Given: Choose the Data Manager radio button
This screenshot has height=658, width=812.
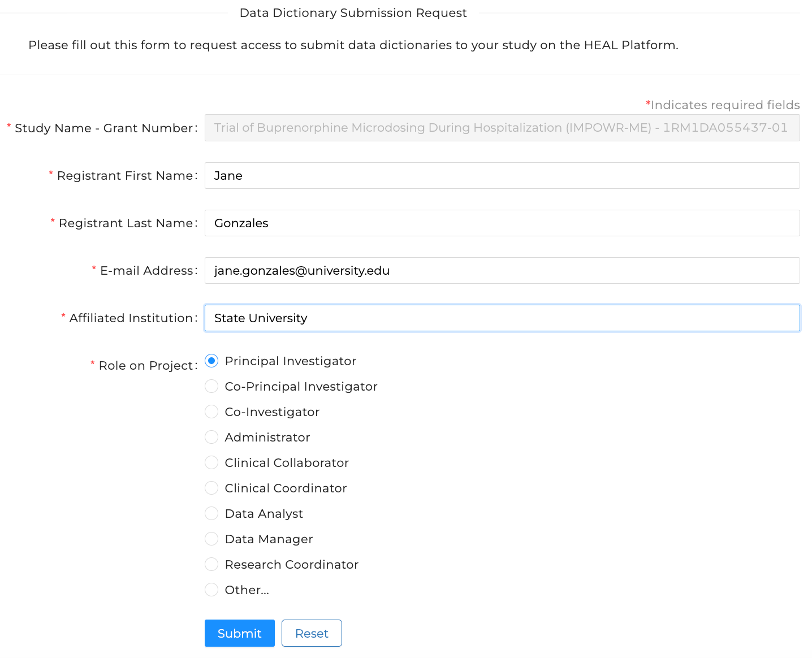Looking at the screenshot, I should [211, 539].
